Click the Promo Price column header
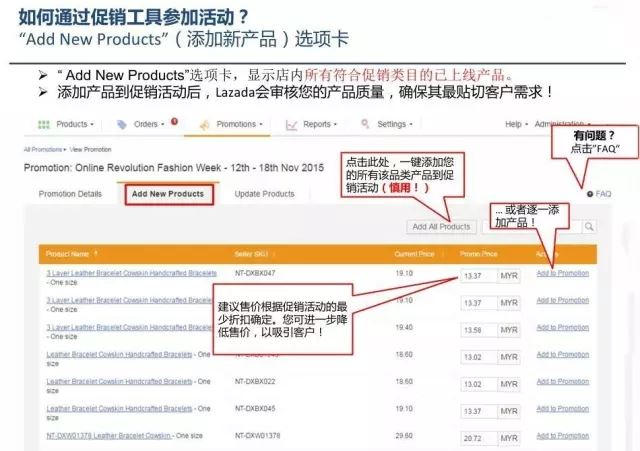Viewport: 640px width, 451px height. [x=478, y=254]
